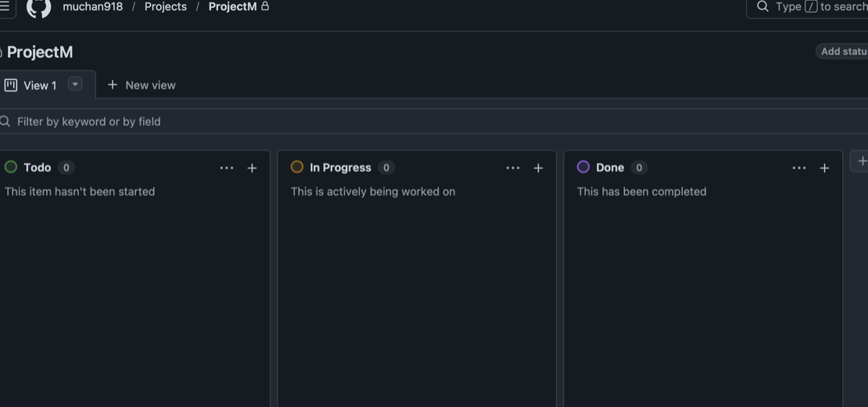Click the Done column title
This screenshot has height=407, width=868.
pos(610,167)
